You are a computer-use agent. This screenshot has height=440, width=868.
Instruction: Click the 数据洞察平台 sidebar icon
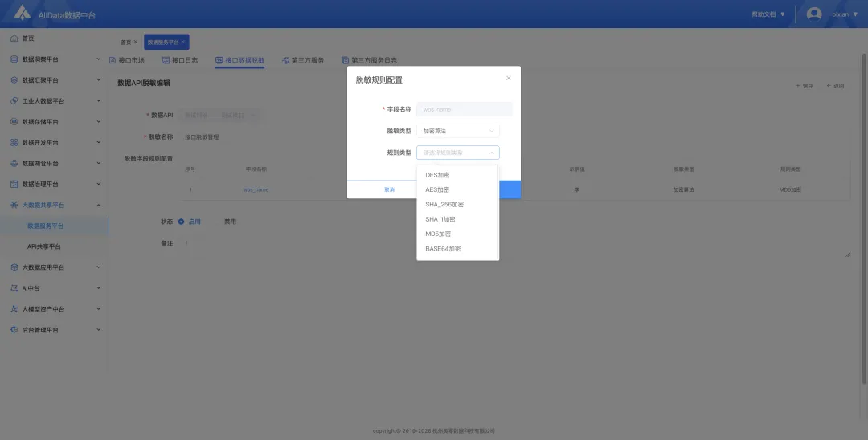point(14,59)
